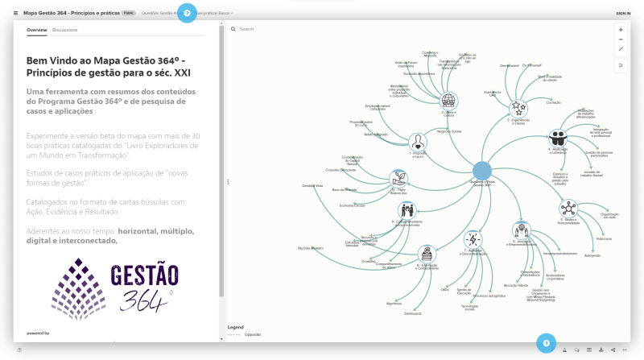The image size is (644, 360).
Task: Click the 'Alocação Híbrida' node label
Action: pos(516,285)
